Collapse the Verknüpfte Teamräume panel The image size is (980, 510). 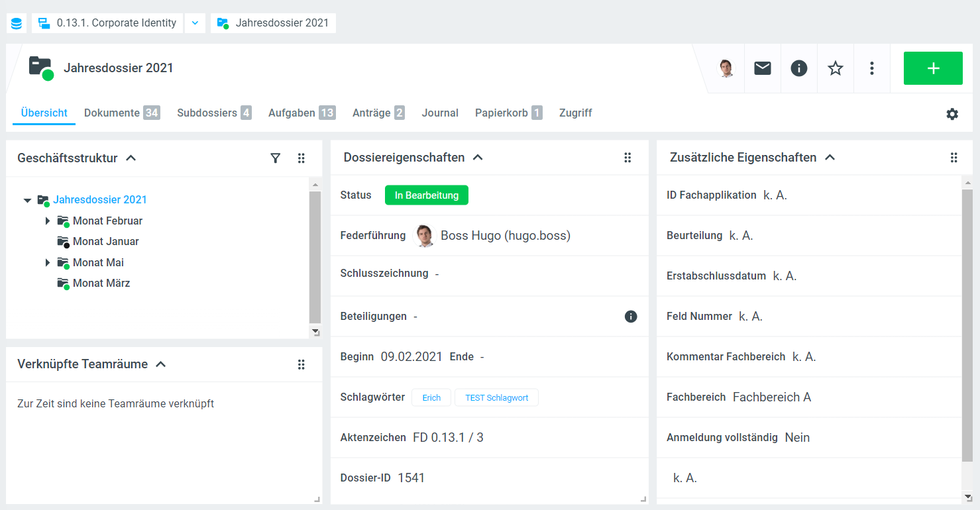[x=160, y=364]
